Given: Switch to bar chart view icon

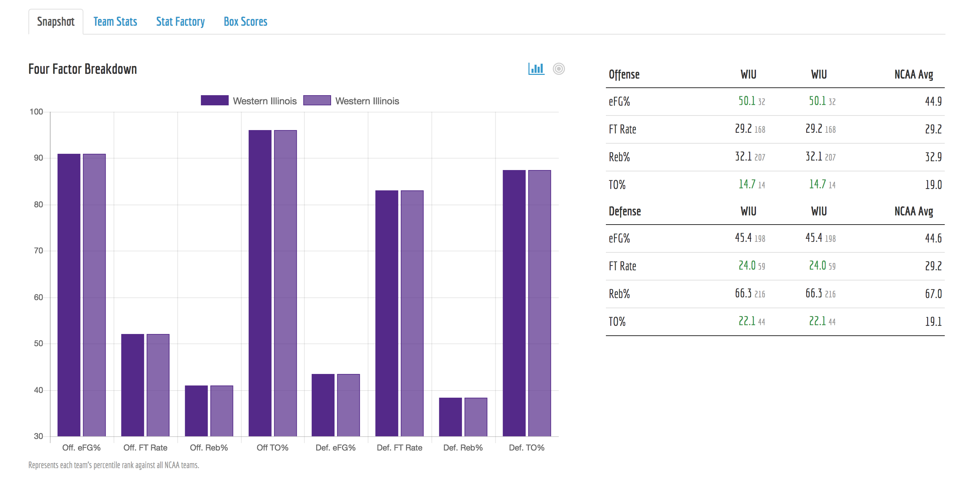Looking at the screenshot, I should coord(536,69).
